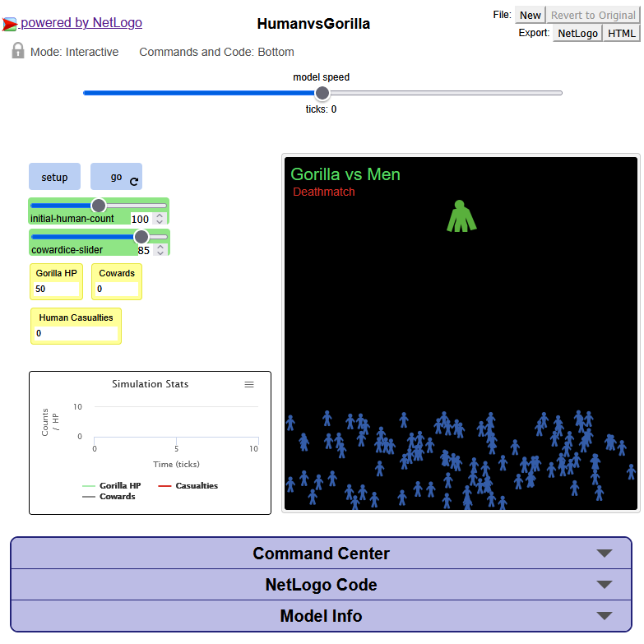644x644 pixels.
Task: Click the model speed slider handle
Action: pos(322,93)
